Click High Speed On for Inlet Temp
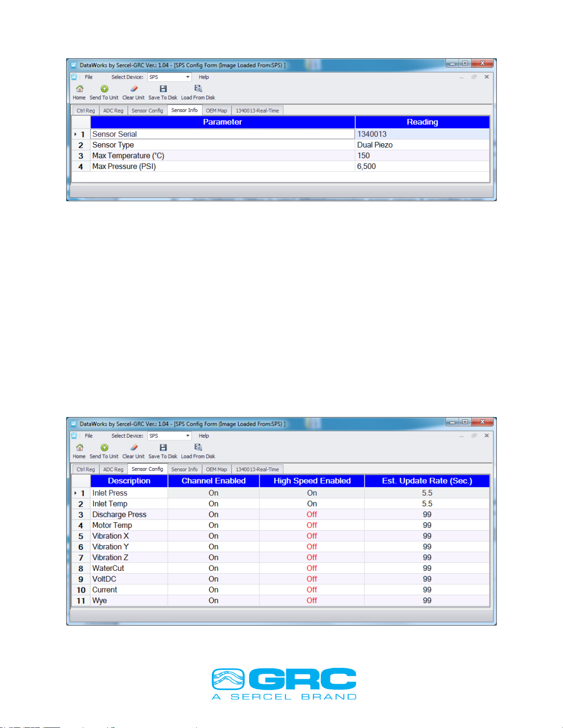Viewport: 563px width, 728px height. coord(312,504)
